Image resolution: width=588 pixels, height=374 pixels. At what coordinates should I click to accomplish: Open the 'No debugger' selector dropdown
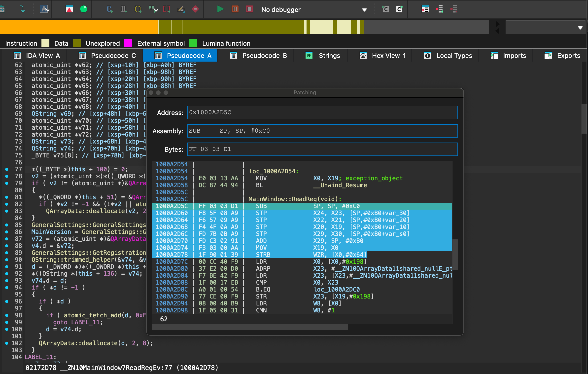pos(314,10)
